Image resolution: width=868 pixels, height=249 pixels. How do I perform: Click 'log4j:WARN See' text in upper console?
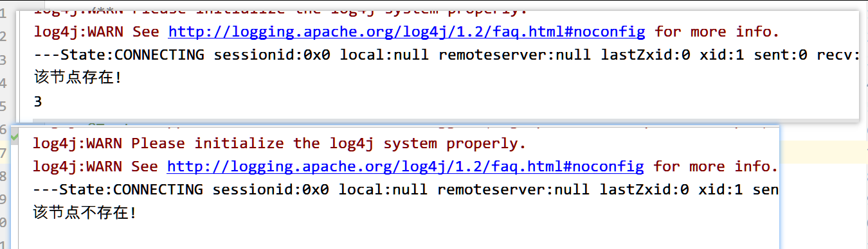[x=96, y=32]
